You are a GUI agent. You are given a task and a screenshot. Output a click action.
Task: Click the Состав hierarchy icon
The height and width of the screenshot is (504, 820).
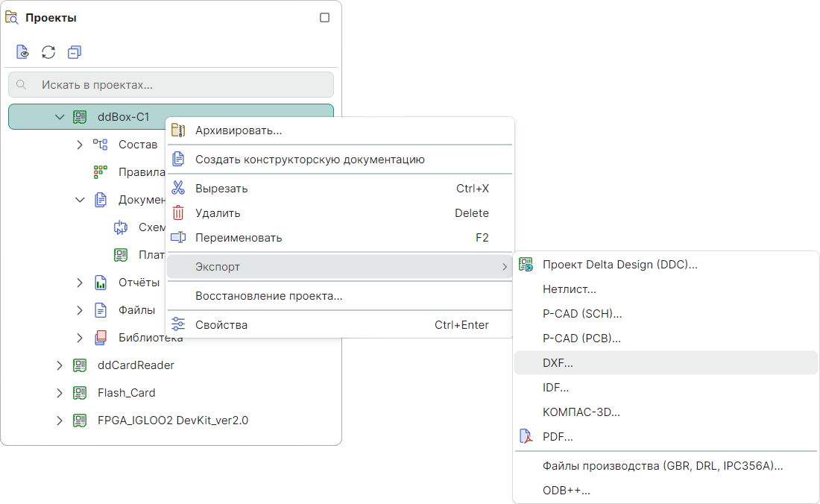click(101, 145)
